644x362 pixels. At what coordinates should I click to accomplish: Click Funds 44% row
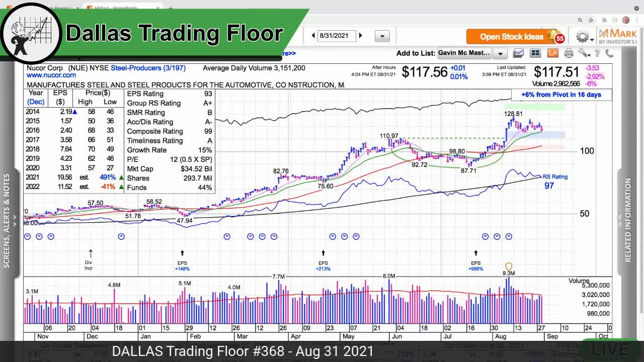tap(170, 188)
